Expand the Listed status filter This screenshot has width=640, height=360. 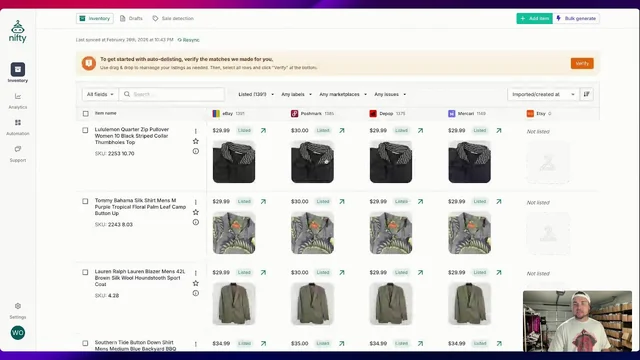pyautogui.click(x=256, y=94)
